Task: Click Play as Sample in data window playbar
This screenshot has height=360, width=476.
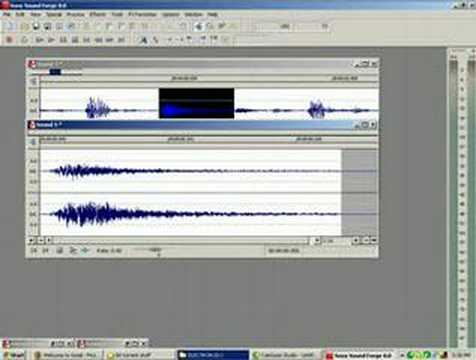Action: click(x=85, y=250)
